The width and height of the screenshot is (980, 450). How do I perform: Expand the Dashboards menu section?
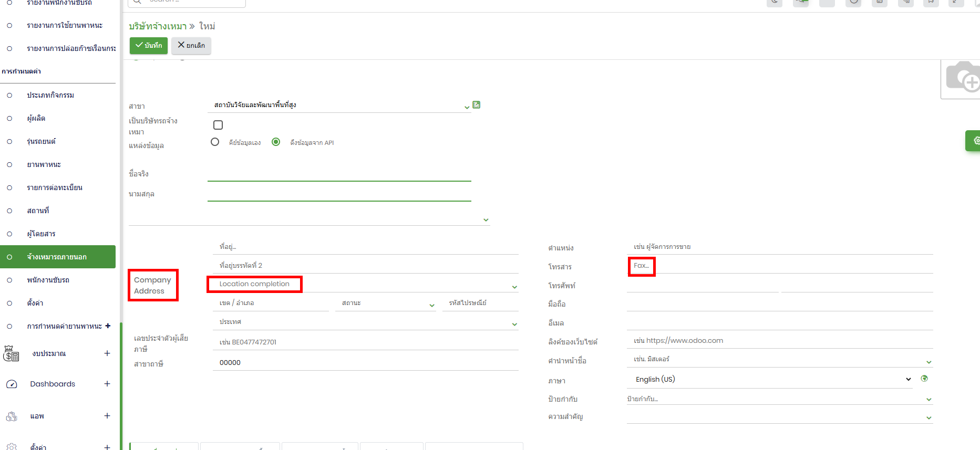point(107,384)
